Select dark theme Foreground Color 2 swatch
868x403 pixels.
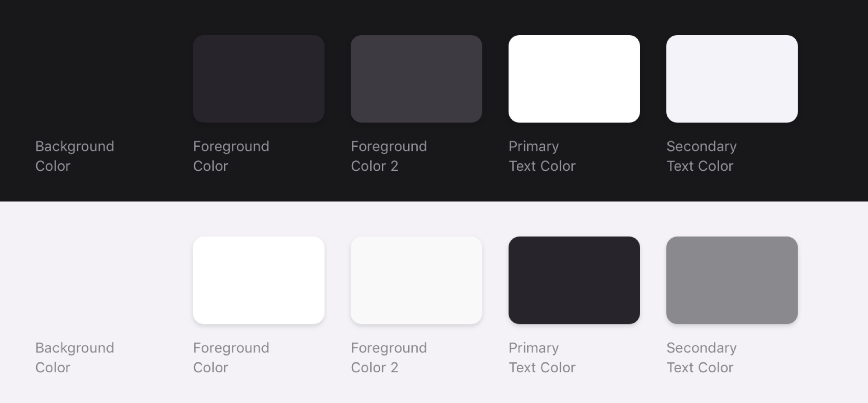416,79
